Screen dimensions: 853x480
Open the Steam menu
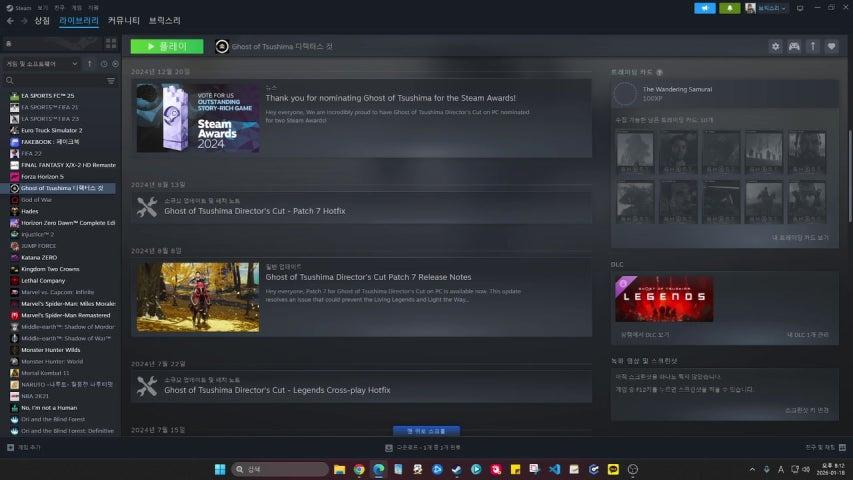pyautogui.click(x=19, y=8)
